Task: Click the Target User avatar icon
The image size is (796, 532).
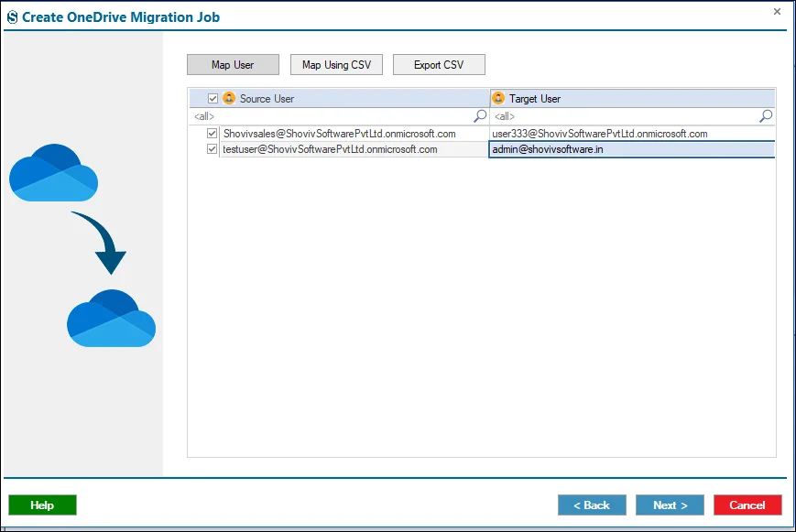Action: [498, 98]
